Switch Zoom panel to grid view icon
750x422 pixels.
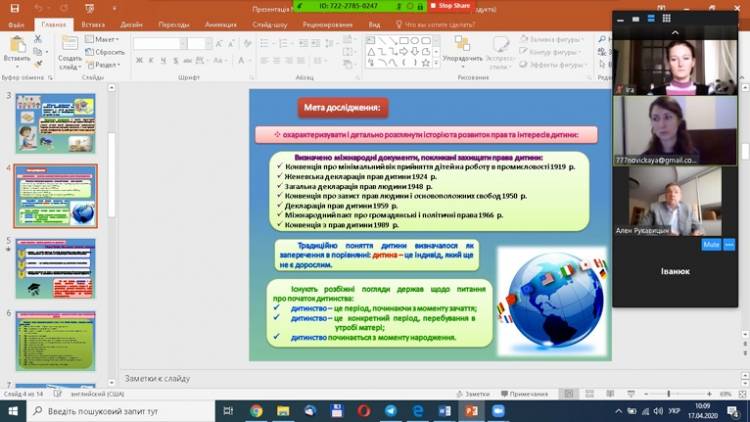coord(667,18)
